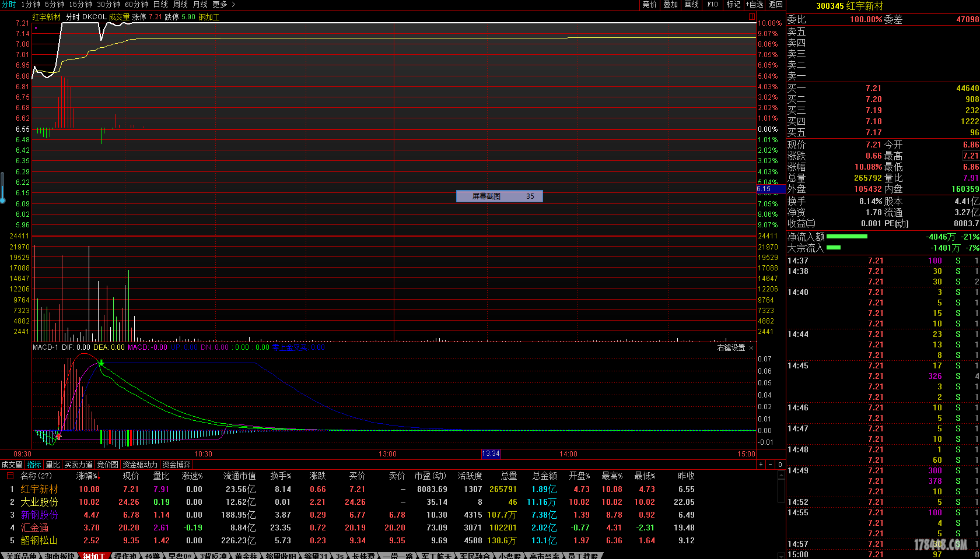Switch to the 日线 chart

click(160, 4)
